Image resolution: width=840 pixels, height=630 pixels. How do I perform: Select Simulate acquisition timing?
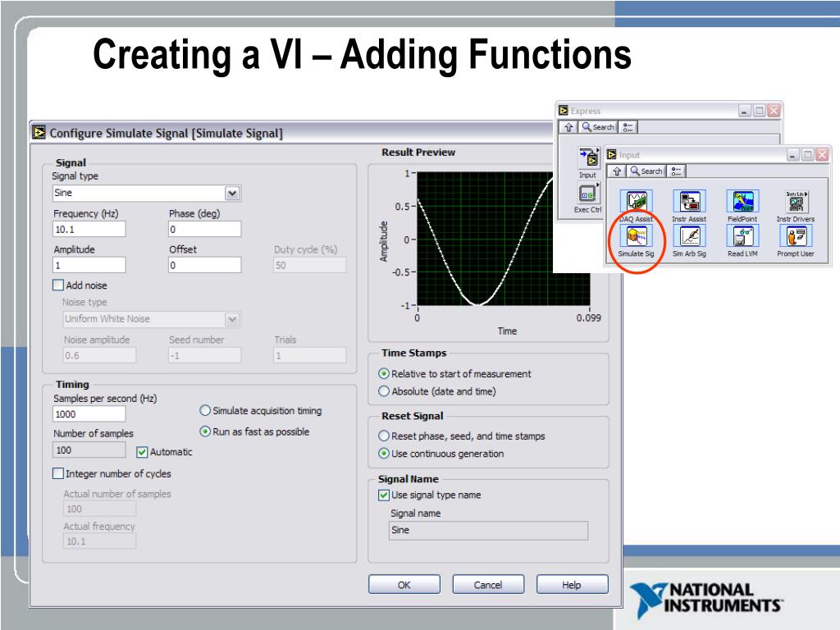click(x=204, y=410)
